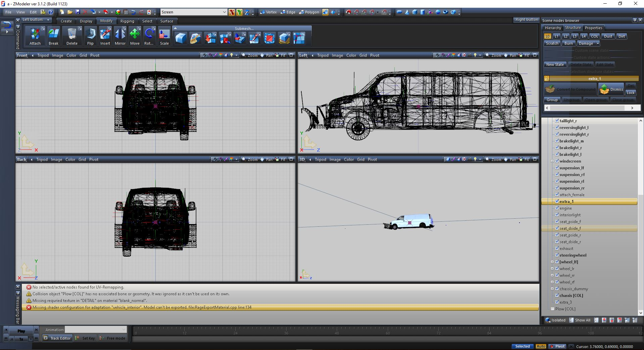This screenshot has height=350, width=644.
Task: Select the Flip tool
Action: 90,36
